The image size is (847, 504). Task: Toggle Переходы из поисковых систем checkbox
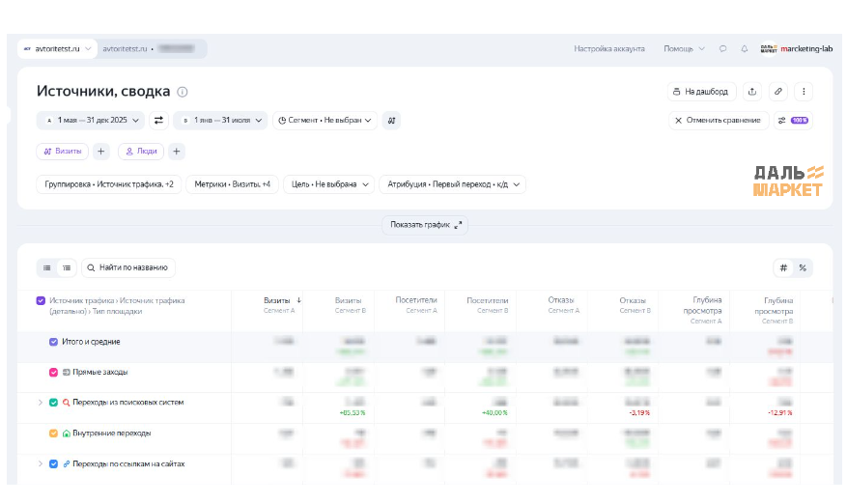(53, 403)
